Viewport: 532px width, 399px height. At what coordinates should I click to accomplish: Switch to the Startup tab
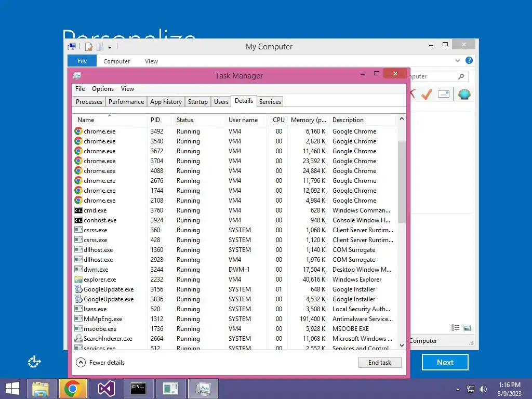click(x=198, y=102)
